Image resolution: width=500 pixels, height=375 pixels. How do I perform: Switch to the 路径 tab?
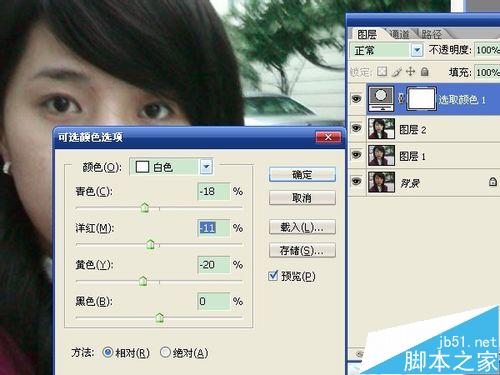tap(431, 34)
